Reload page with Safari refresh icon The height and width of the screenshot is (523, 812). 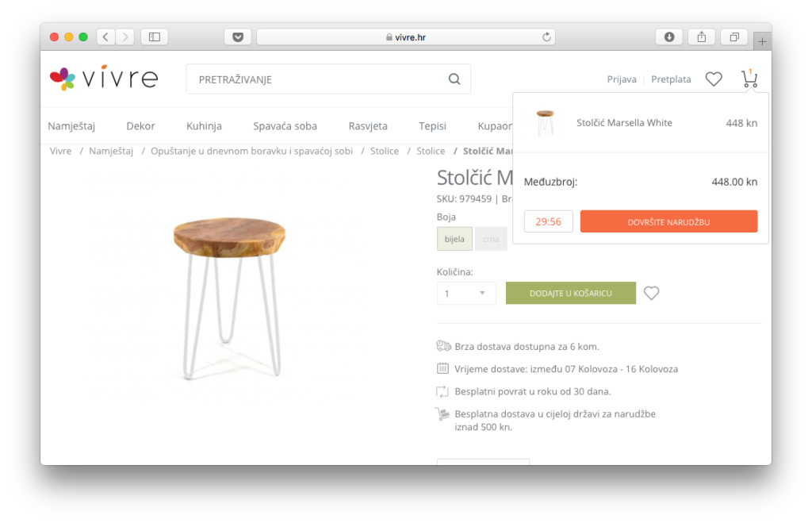coord(546,37)
